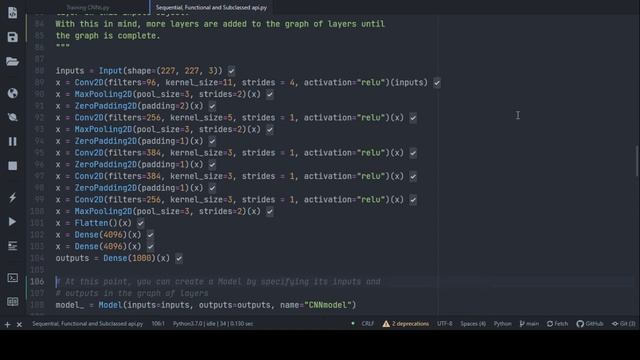Click the pause icon in the sidebar

12,141
